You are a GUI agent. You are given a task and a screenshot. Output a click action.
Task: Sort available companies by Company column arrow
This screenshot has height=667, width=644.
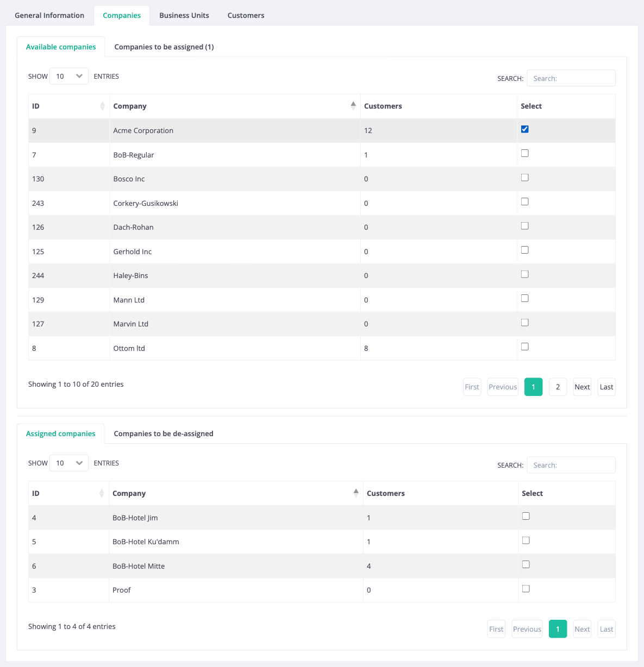353,106
